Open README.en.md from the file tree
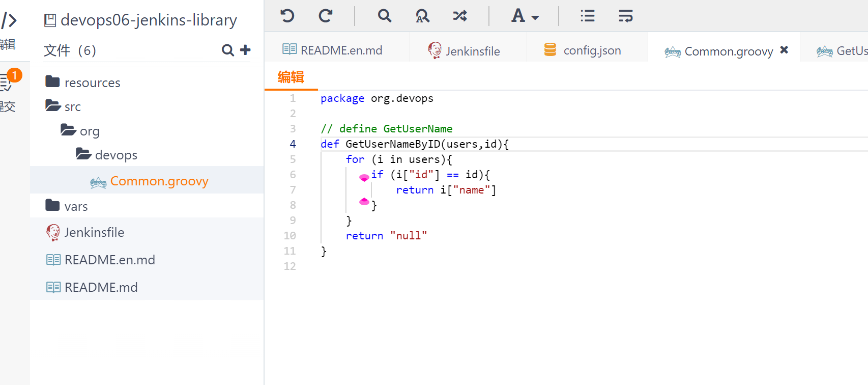This screenshot has width=868, height=385. click(x=101, y=260)
